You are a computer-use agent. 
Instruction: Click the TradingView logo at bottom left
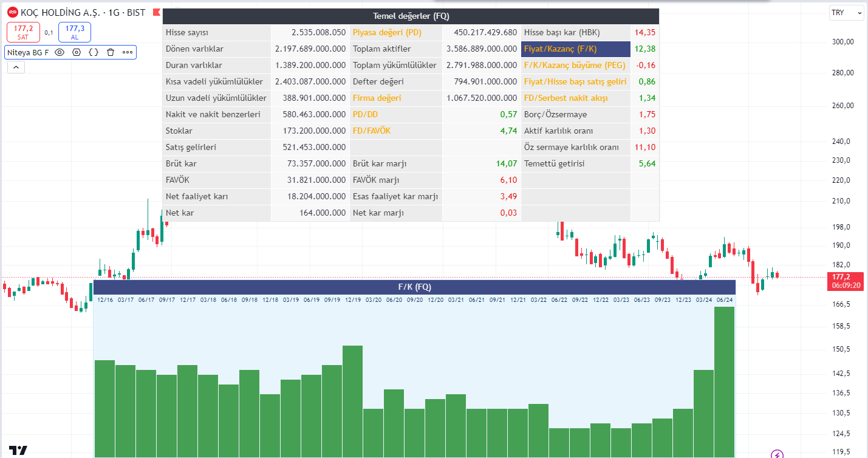(x=18, y=451)
